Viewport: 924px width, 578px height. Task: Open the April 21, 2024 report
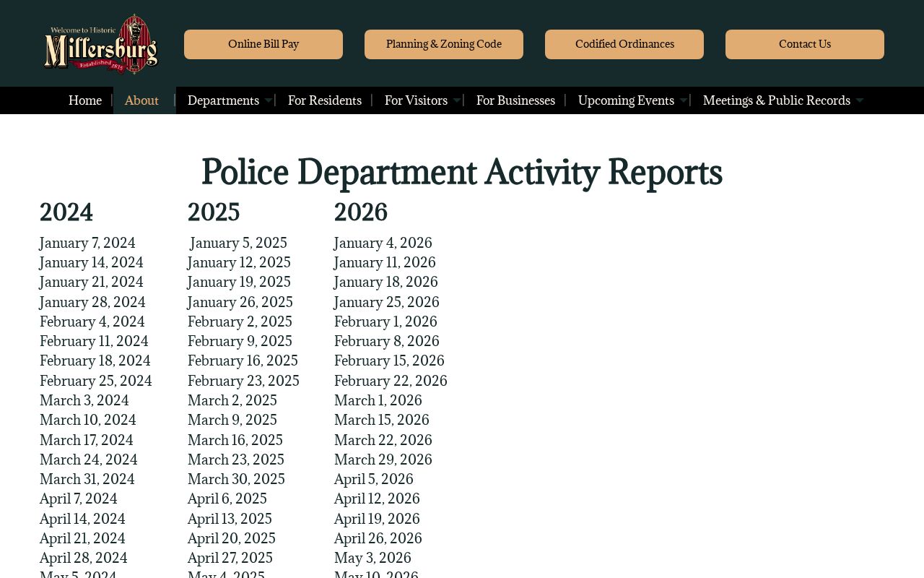click(82, 538)
